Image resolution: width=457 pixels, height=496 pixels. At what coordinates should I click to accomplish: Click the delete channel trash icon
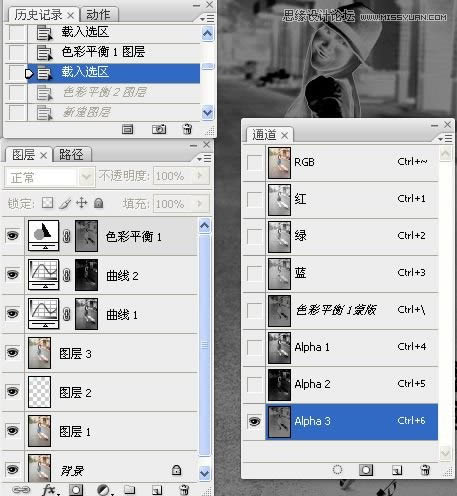[425, 470]
